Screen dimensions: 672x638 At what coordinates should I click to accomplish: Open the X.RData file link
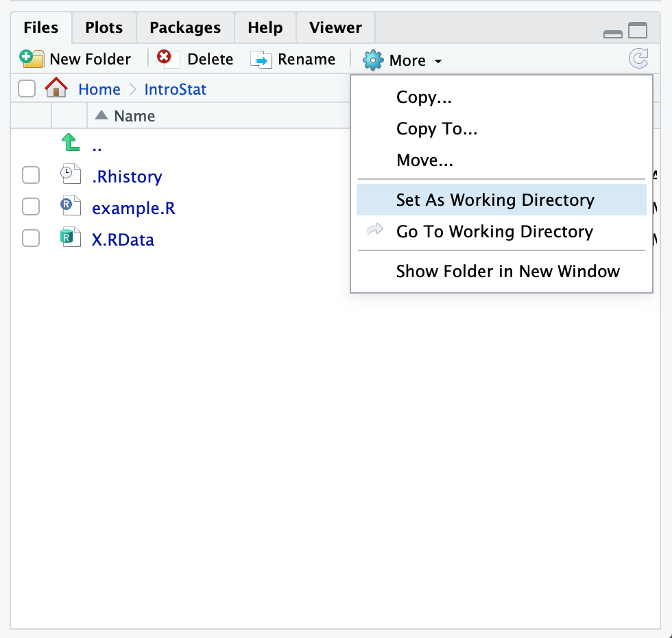coord(123,239)
